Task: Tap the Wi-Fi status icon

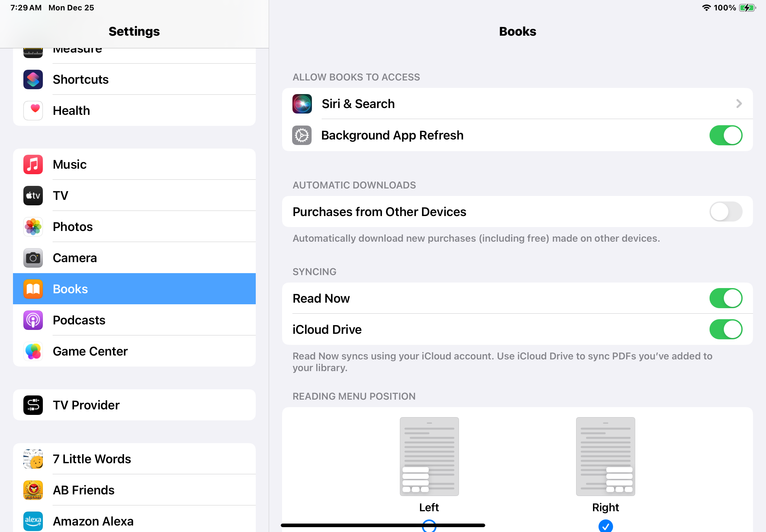Action: [x=706, y=8]
